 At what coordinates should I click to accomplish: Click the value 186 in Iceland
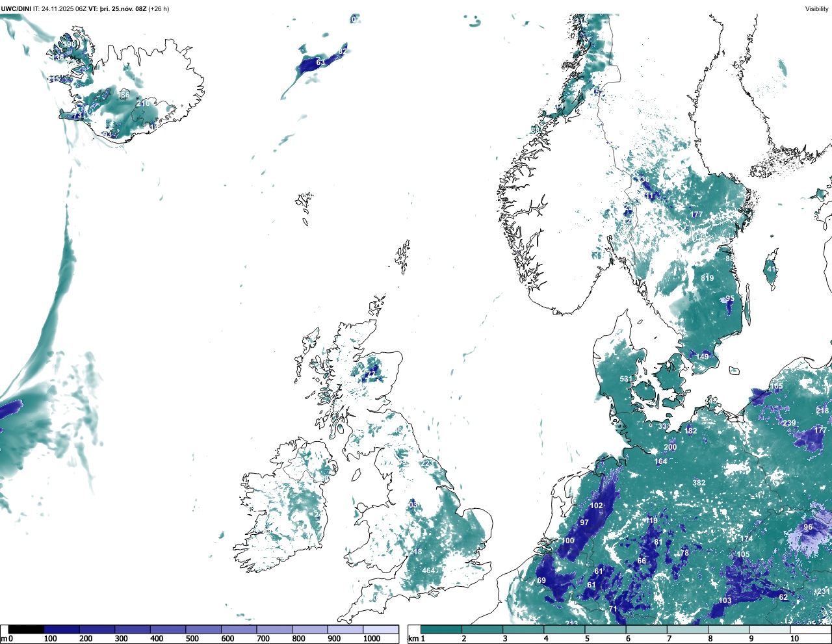(x=123, y=95)
